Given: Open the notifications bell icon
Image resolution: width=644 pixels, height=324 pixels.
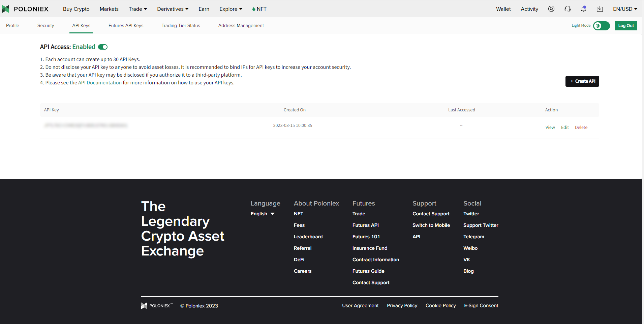Looking at the screenshot, I should point(584,9).
